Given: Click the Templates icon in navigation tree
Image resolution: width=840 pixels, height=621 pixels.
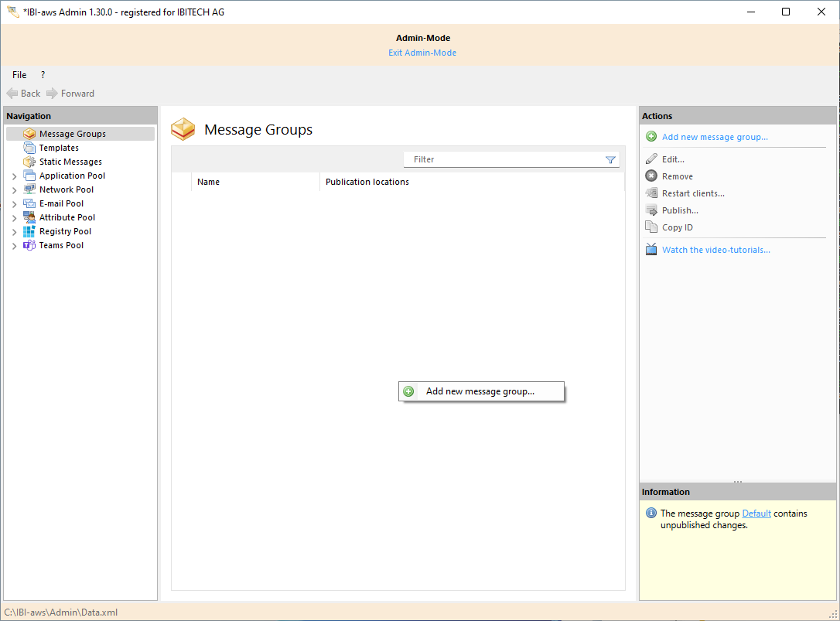Looking at the screenshot, I should point(29,148).
